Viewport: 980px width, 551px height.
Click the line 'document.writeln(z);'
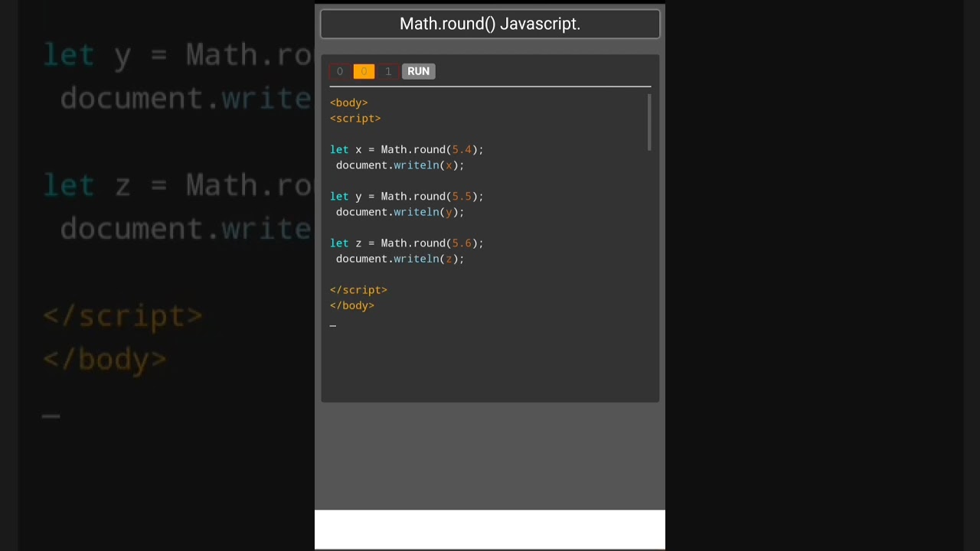pyautogui.click(x=400, y=259)
